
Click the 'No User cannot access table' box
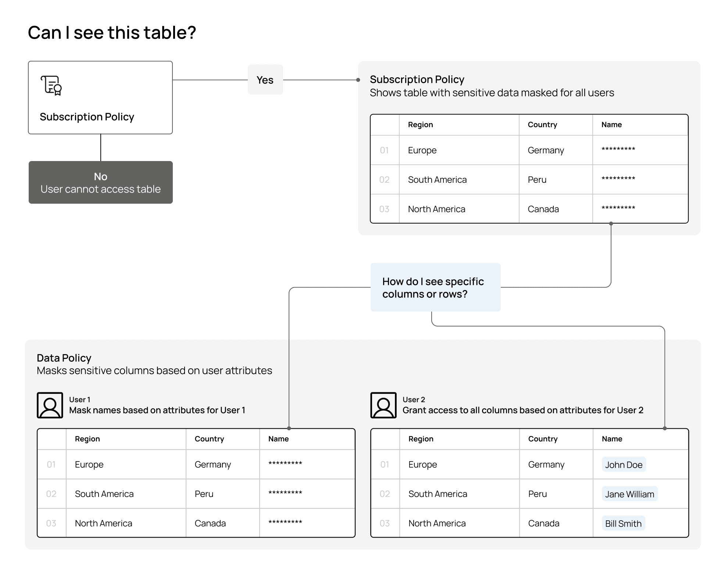101,182
